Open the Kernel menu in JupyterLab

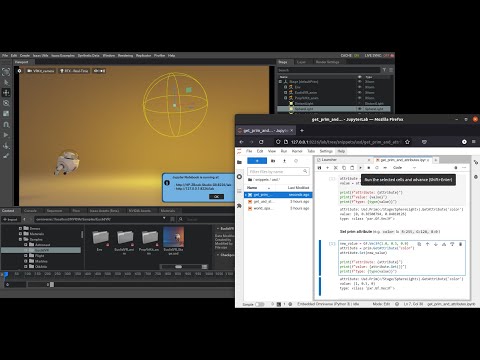(297, 151)
